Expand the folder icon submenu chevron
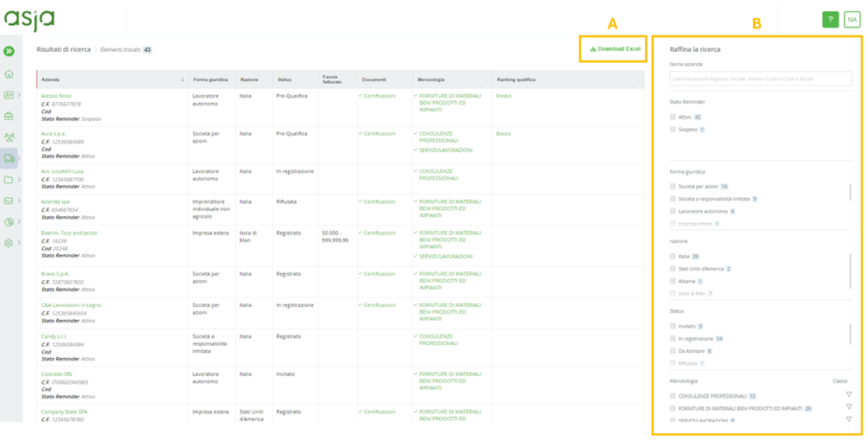 pos(19,180)
